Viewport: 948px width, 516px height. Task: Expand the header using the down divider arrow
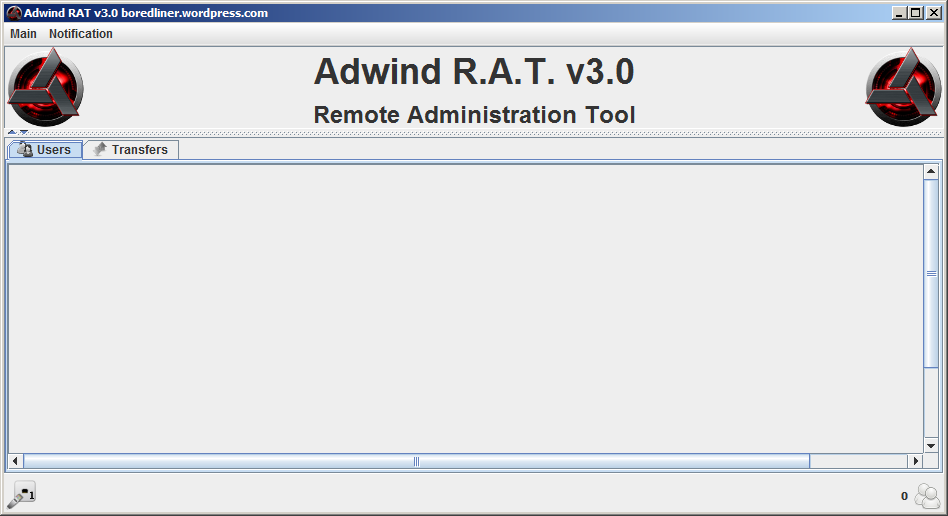(24, 132)
